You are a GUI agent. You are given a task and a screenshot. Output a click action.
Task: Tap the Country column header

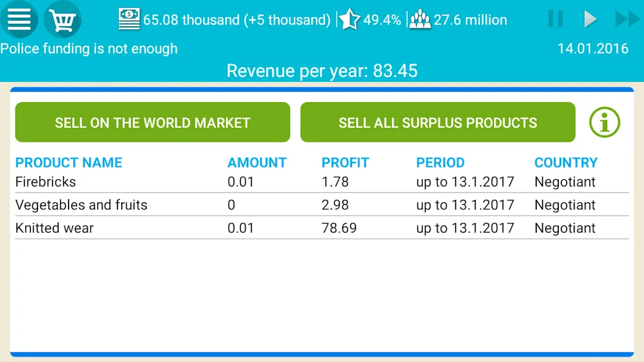click(566, 163)
